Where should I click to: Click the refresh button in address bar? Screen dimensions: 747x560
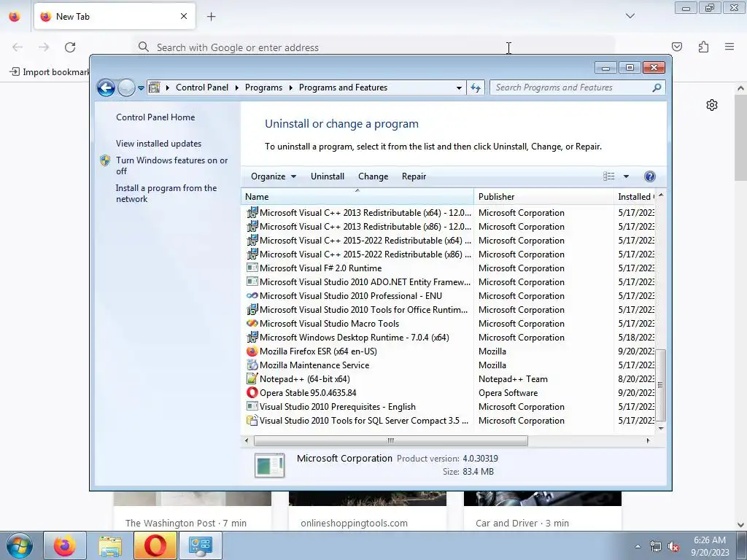476,87
